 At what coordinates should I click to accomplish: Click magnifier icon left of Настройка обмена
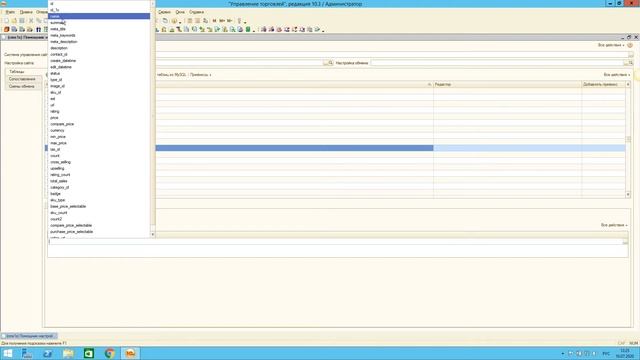click(x=331, y=63)
